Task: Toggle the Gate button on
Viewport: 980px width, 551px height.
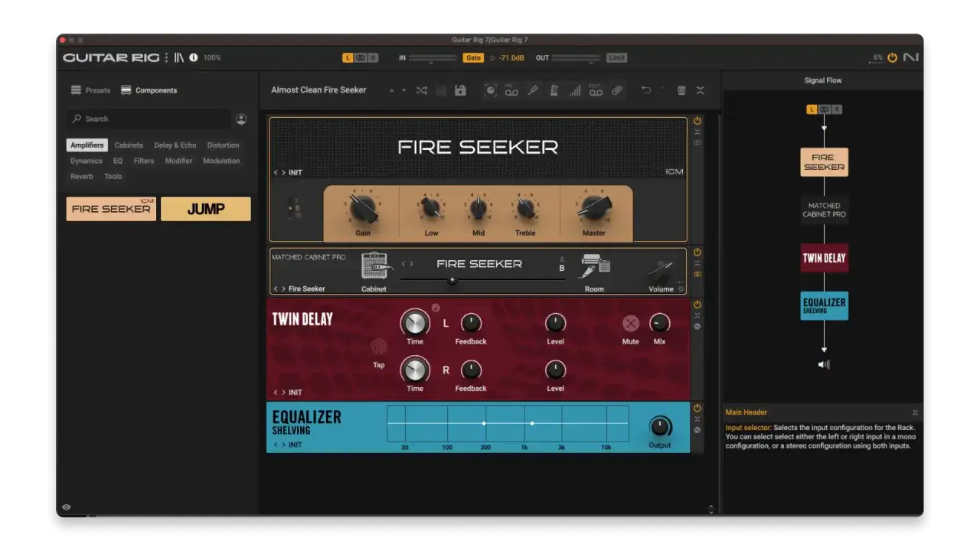Action: click(x=473, y=58)
